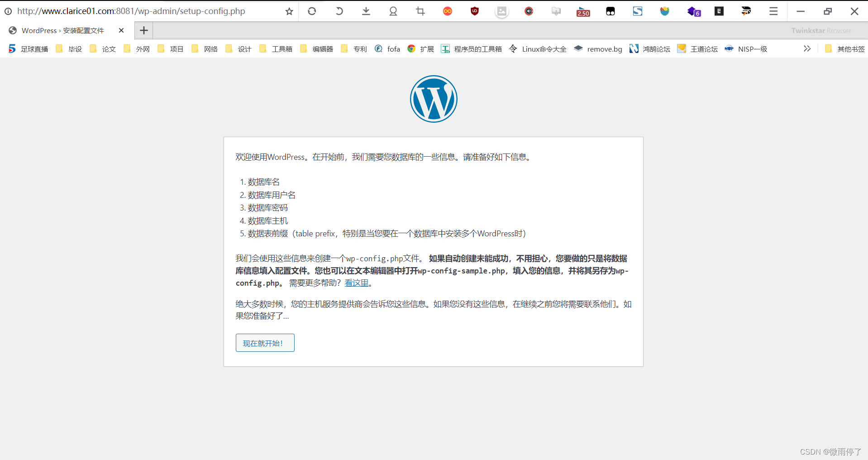Follow the 看这里 help link
This screenshot has height=460, width=868.
357,283
